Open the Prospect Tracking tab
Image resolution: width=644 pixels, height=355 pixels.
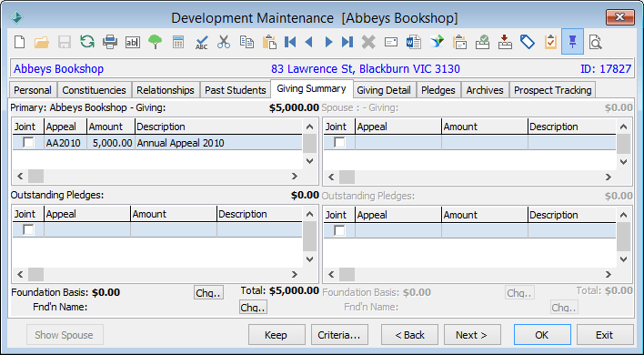(552, 90)
